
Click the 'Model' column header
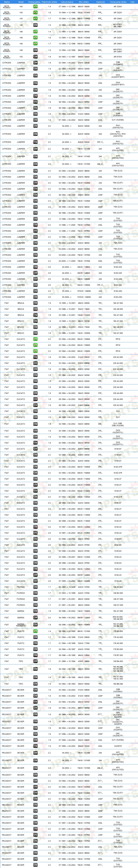pyautogui.click(x=21, y=2)
